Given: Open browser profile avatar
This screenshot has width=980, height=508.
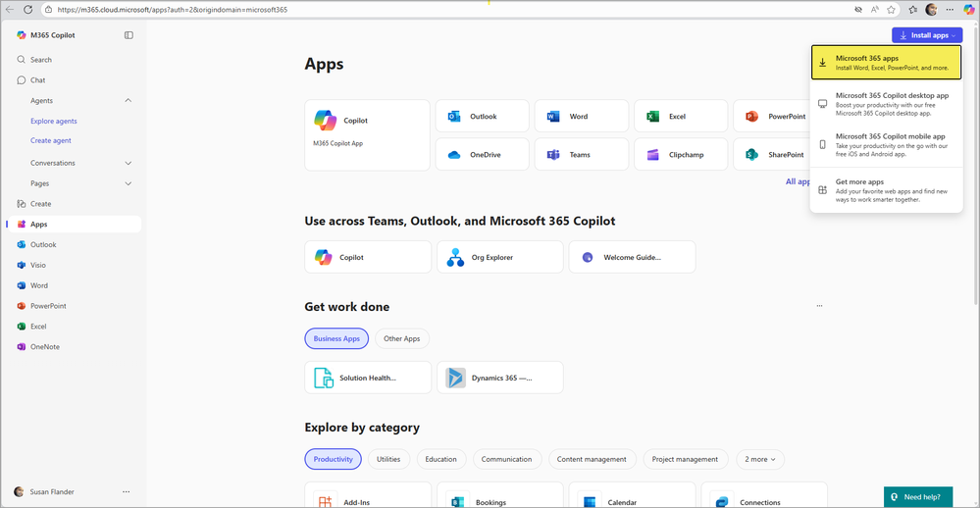Looking at the screenshot, I should (931, 10).
